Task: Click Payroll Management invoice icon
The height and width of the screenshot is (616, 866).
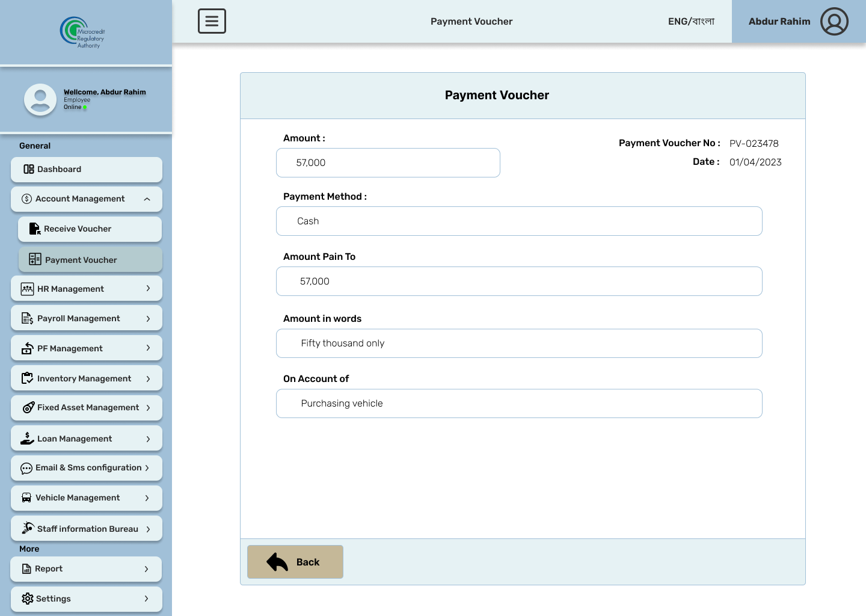Action: coord(28,318)
